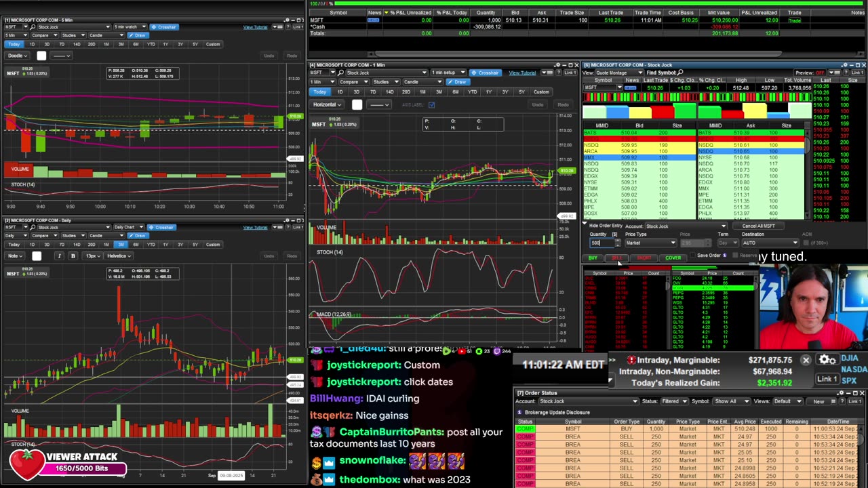Choose Custom range in 5 Min chart
This screenshot has width=868, height=488.
pyautogui.click(x=213, y=45)
